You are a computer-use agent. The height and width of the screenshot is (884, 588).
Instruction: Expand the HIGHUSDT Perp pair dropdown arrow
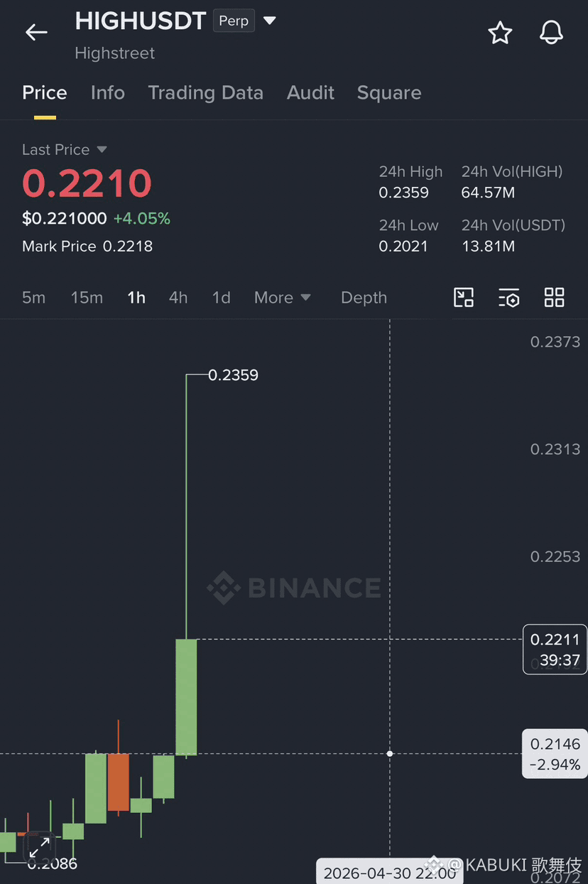(270, 21)
